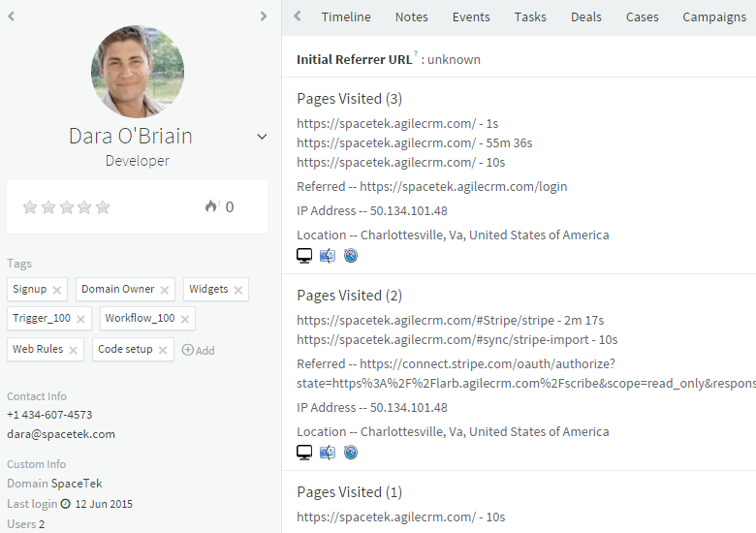Click Dara O'Briain's profile photo

(138, 72)
